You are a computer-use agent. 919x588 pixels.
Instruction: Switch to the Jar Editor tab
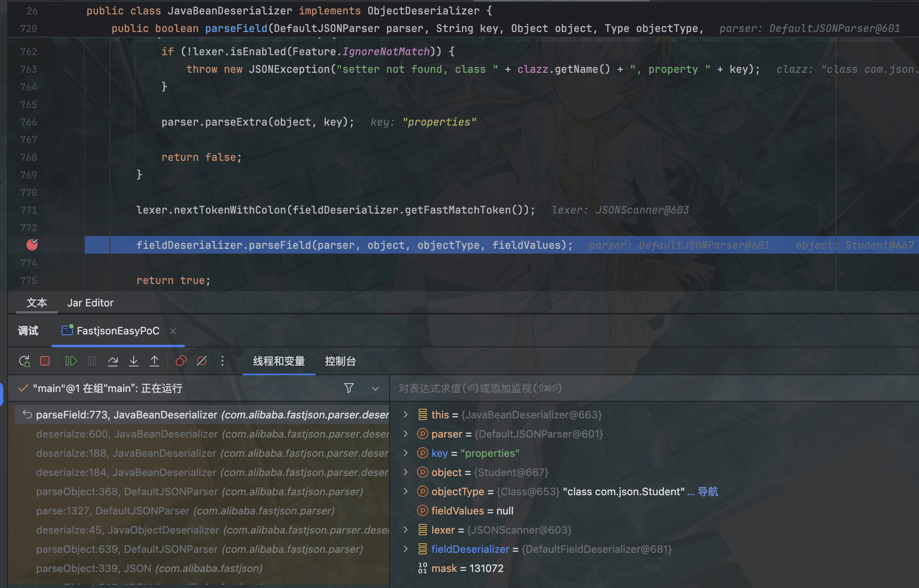click(90, 303)
